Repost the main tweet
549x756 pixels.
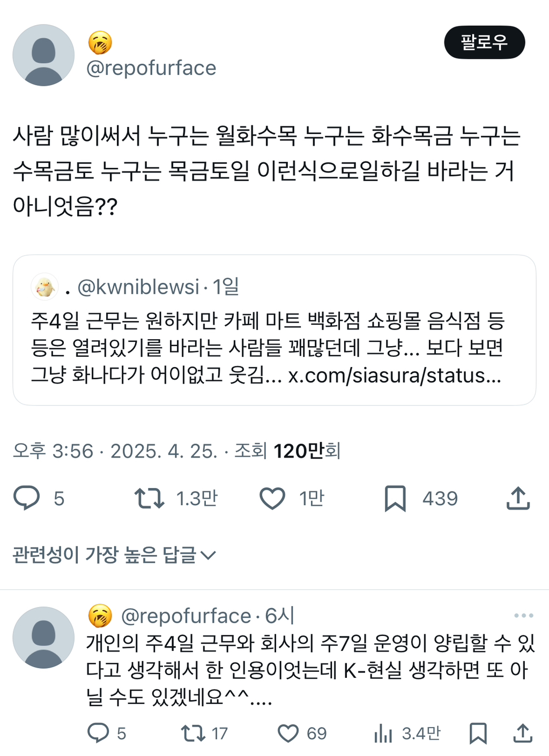[x=149, y=498]
